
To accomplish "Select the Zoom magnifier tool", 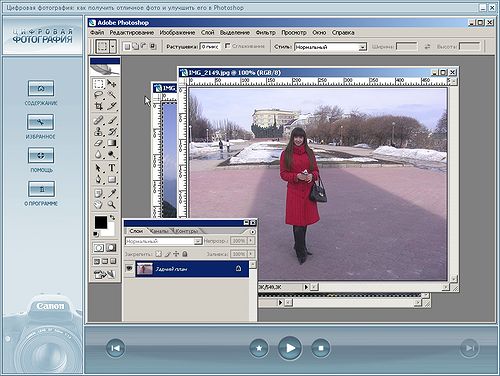I will pyautogui.click(x=112, y=205).
